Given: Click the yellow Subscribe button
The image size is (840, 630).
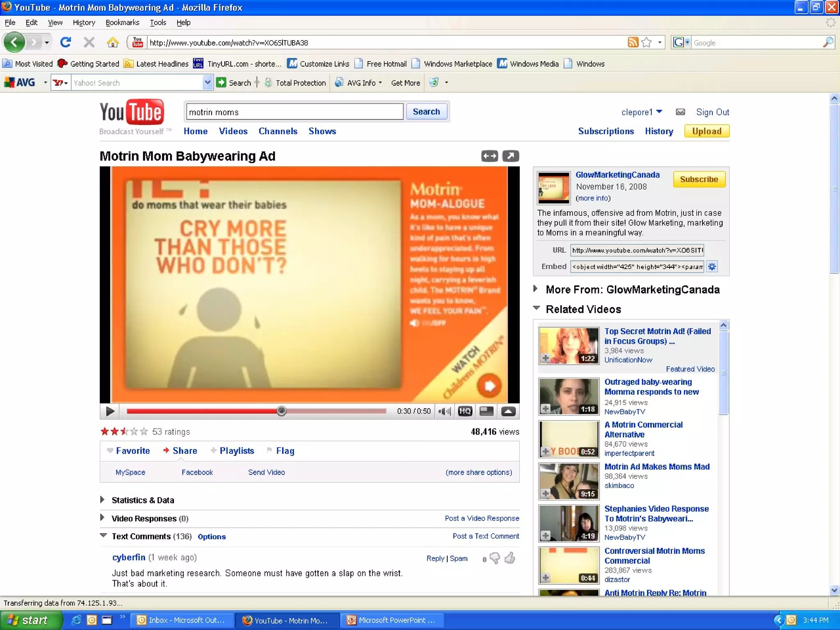Looking at the screenshot, I should [x=698, y=179].
